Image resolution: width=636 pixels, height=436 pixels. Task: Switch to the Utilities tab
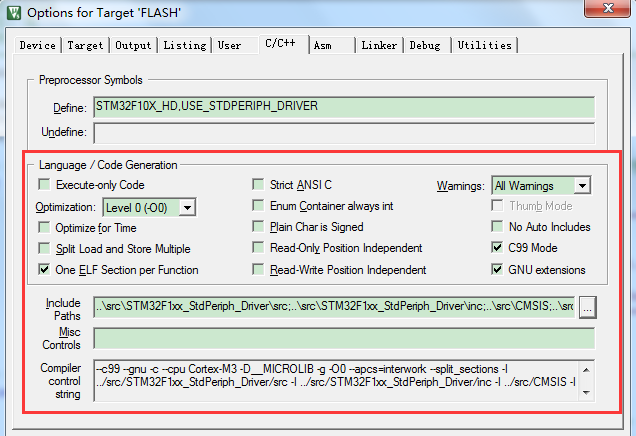(x=485, y=45)
